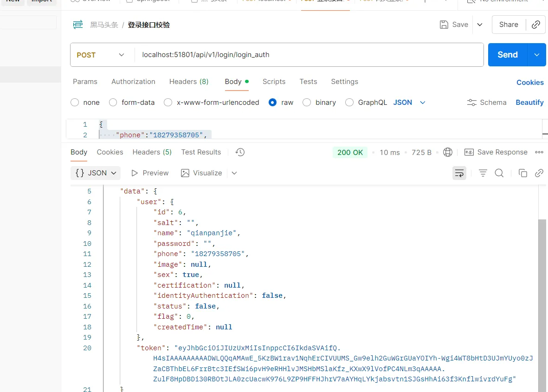Viewport: 548px width, 392px height.
Task: Open the POST method dropdown
Action: [x=101, y=55]
